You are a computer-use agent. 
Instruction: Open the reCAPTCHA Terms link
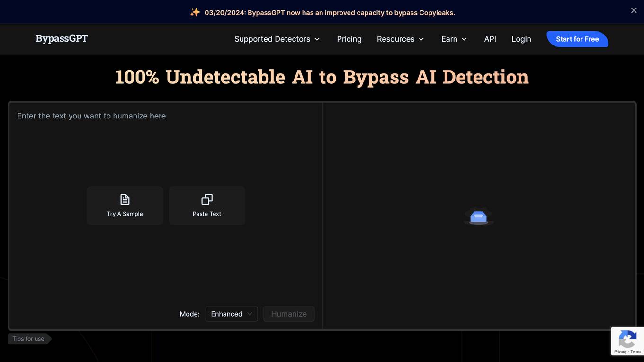pyautogui.click(x=635, y=352)
